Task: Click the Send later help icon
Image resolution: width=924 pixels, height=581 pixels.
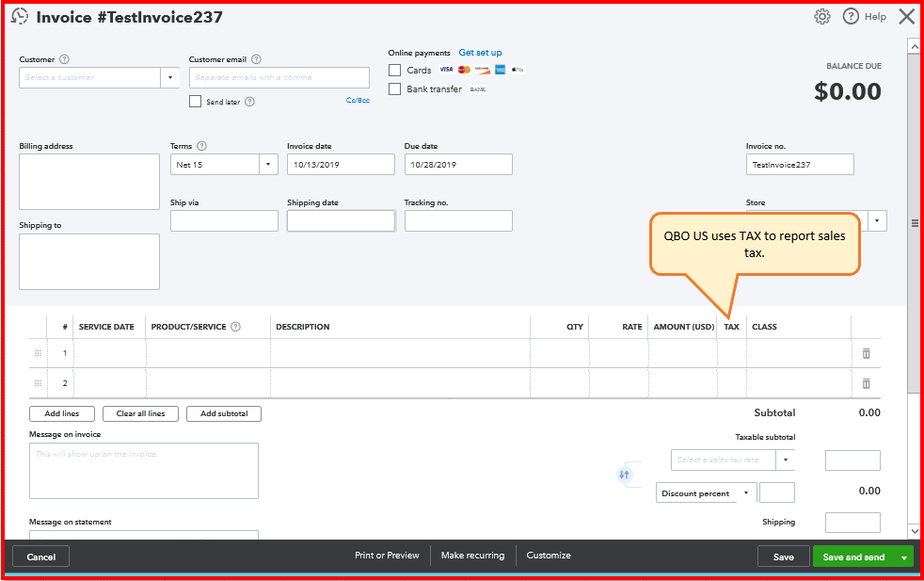Action: [x=249, y=102]
